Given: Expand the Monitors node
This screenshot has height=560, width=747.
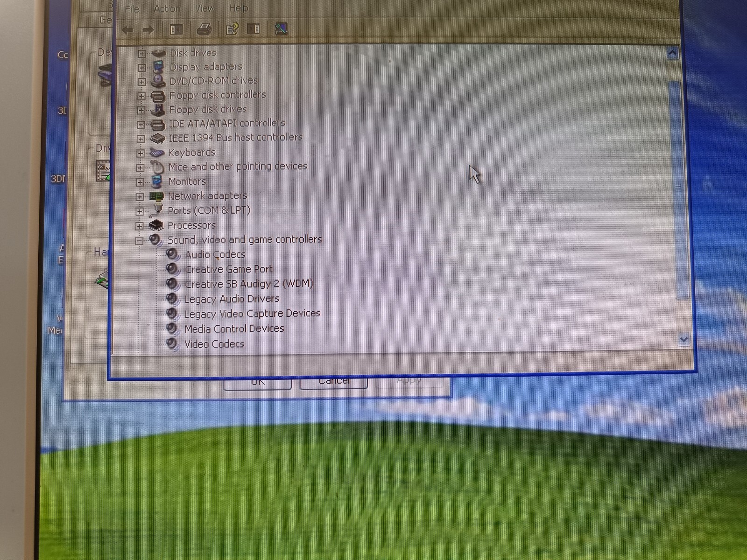Looking at the screenshot, I should pos(140,182).
